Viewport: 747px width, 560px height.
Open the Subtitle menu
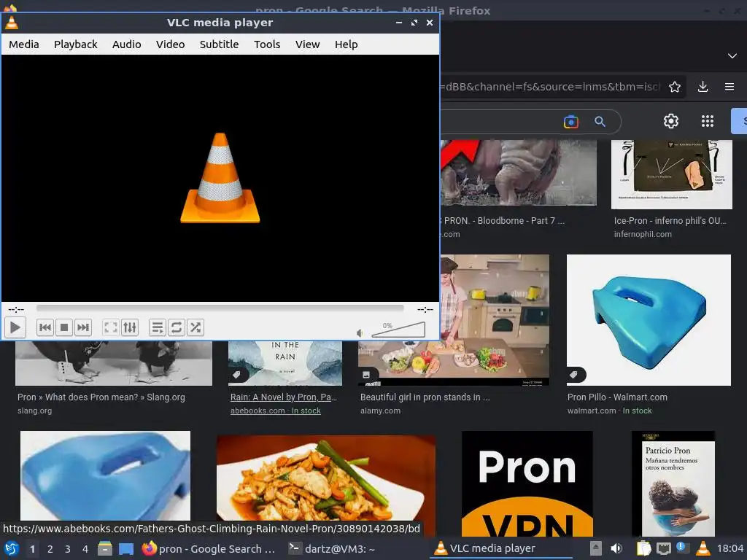point(219,44)
